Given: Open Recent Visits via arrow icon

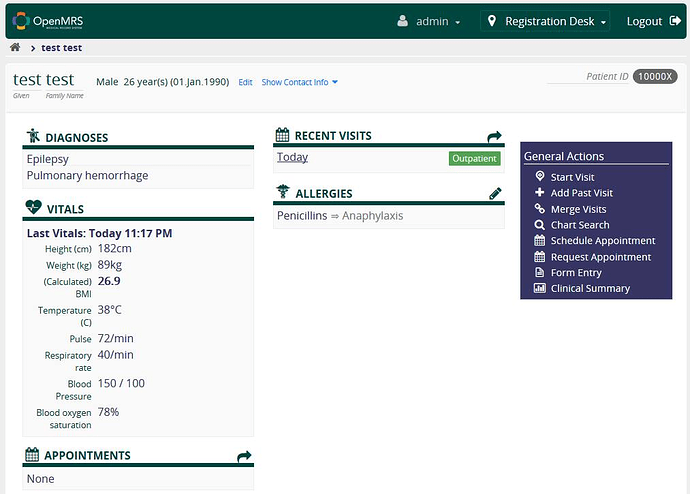Looking at the screenshot, I should 495,136.
